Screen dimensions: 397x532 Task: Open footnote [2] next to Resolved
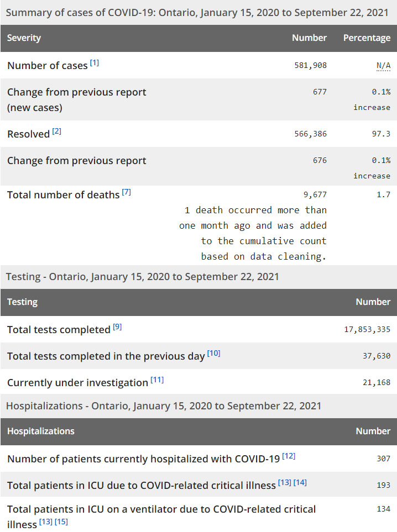(56, 131)
